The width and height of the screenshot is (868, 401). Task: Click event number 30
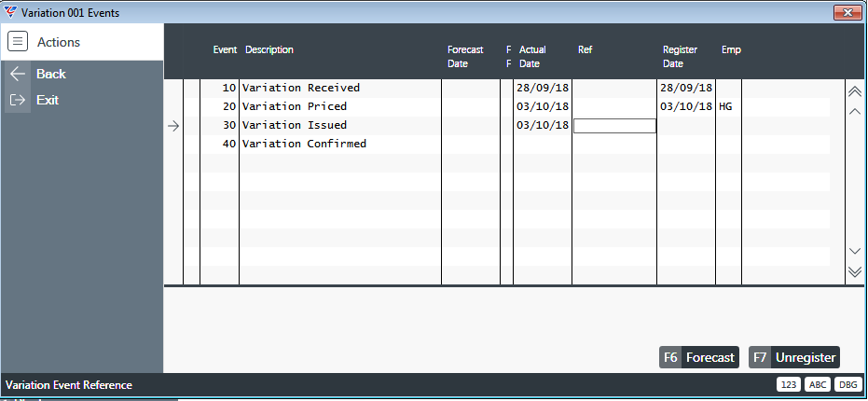coord(229,125)
